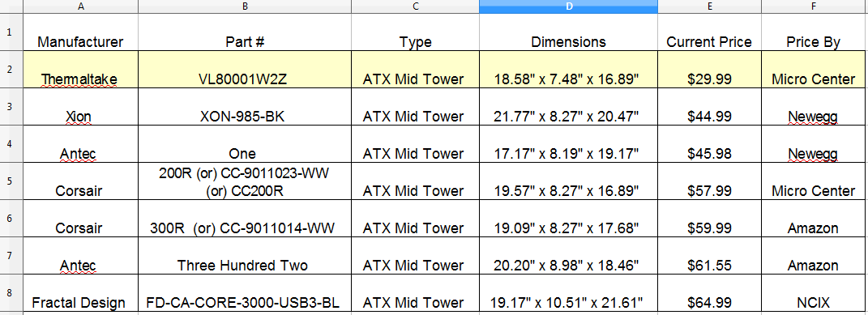This screenshot has height=315, width=868.
Task: Select row 1 header
Action: [x=11, y=32]
